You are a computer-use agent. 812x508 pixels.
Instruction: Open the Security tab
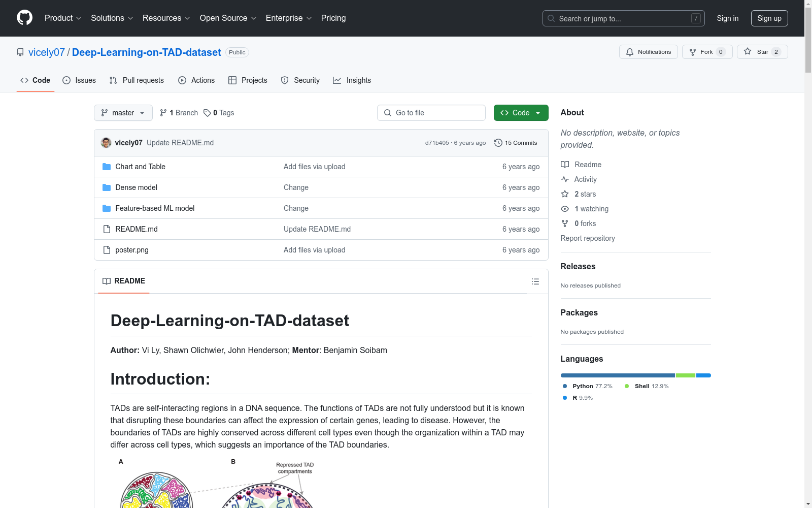coord(300,80)
